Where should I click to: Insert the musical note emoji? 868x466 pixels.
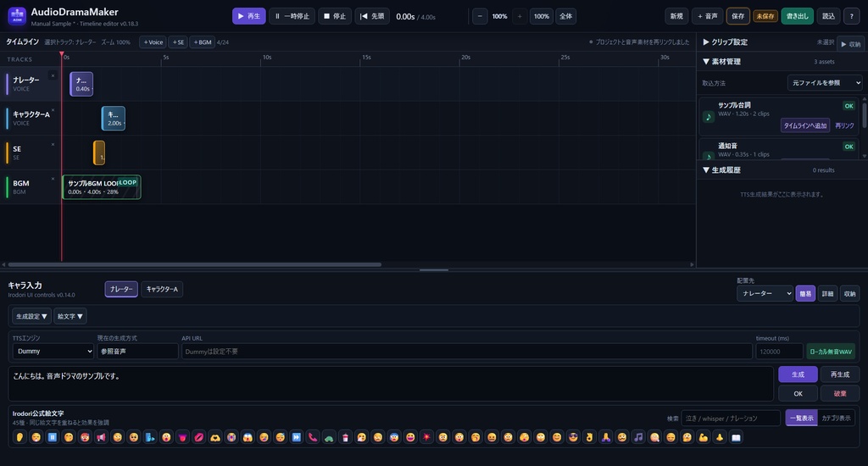(638, 437)
